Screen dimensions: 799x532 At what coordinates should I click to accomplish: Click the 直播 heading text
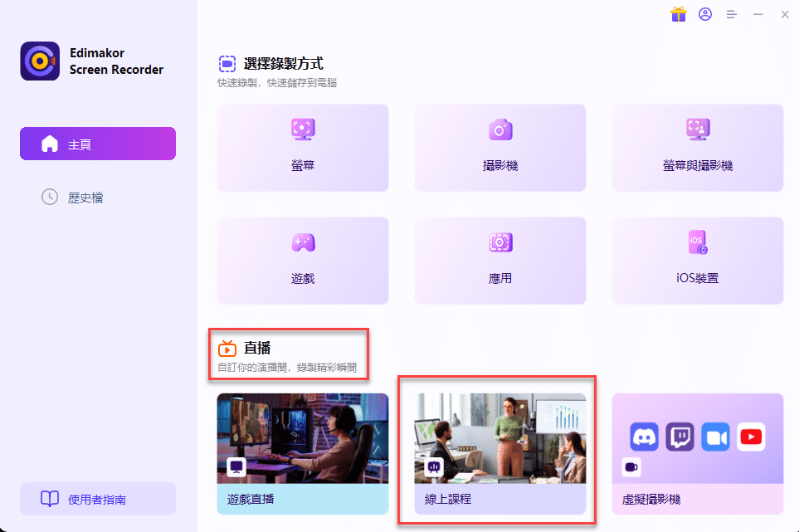257,348
